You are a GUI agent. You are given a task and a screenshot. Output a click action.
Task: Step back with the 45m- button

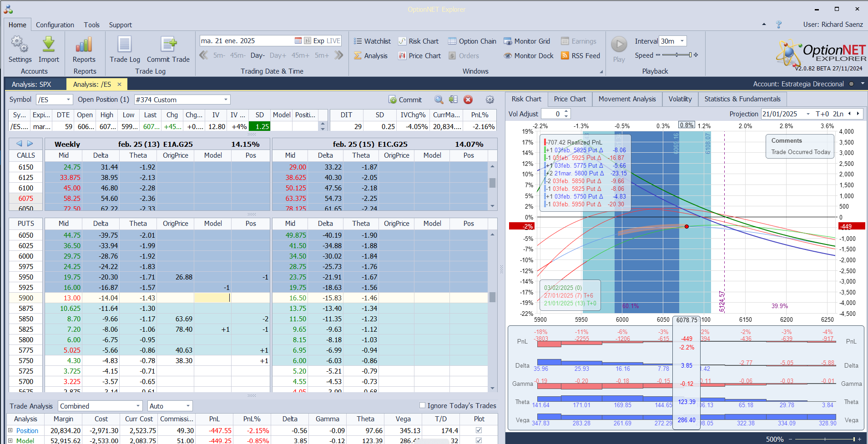tap(237, 55)
